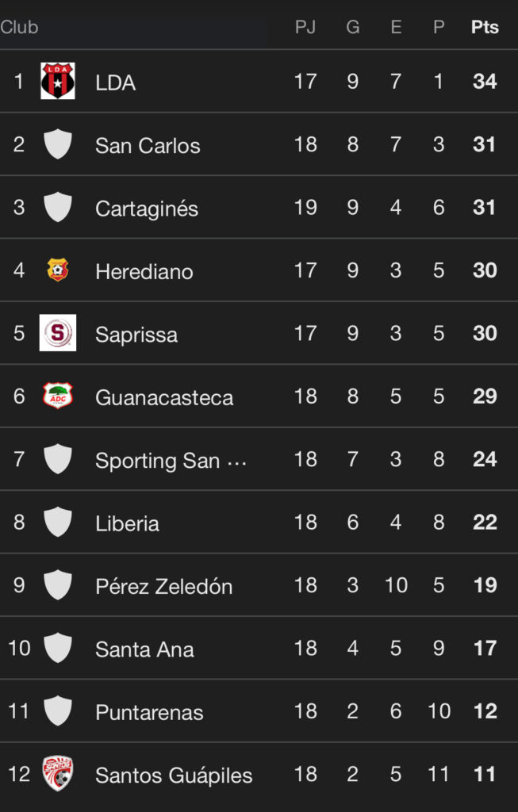Click the Club column header

pos(20,27)
